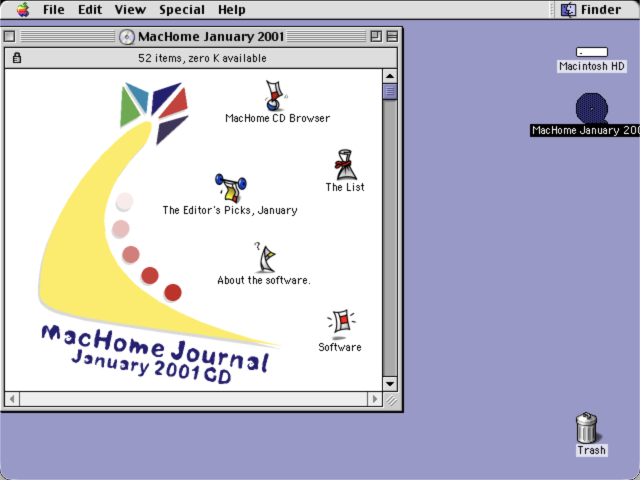Click the 'The List' label text
This screenshot has height=480, width=640.
click(x=345, y=187)
